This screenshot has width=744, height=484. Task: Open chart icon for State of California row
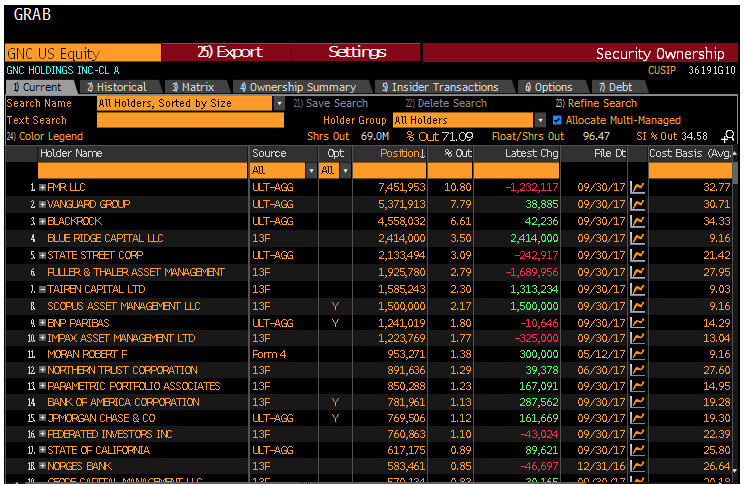[637, 450]
